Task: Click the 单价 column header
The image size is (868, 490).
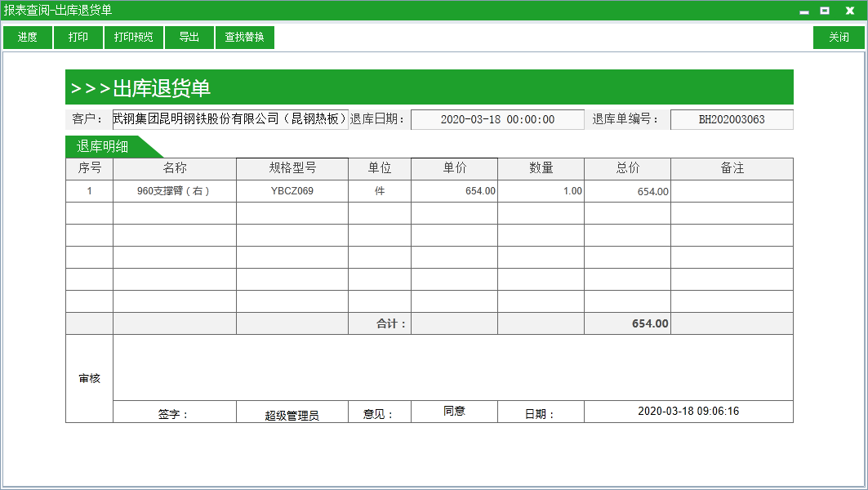Action: pyautogui.click(x=455, y=168)
